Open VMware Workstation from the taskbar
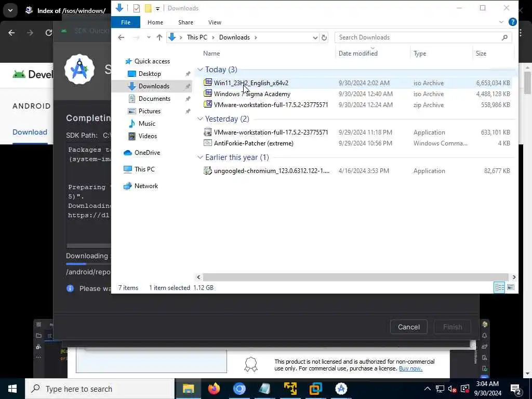Screen dimensions: 532x399 (315, 389)
